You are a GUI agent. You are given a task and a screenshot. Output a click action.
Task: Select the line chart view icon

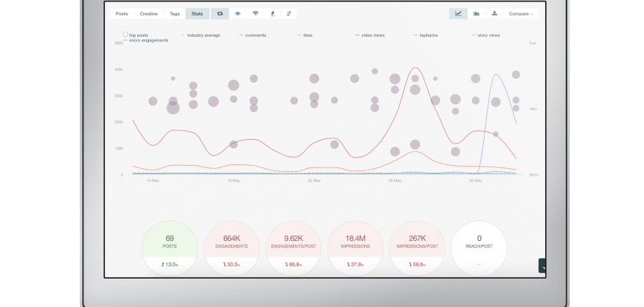pyautogui.click(x=458, y=14)
